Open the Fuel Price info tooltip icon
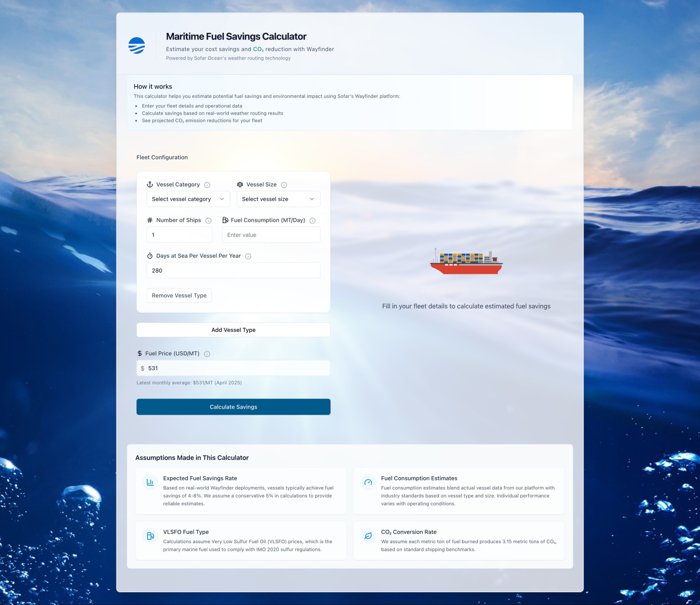 (207, 354)
